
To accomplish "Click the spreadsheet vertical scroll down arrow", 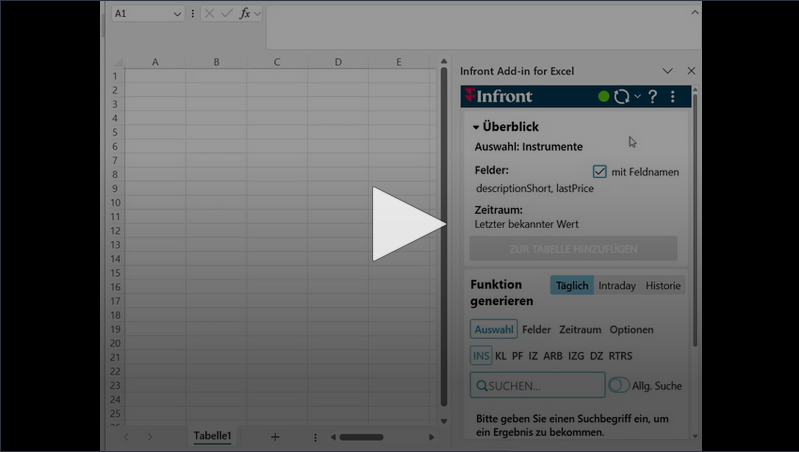I will (444, 421).
